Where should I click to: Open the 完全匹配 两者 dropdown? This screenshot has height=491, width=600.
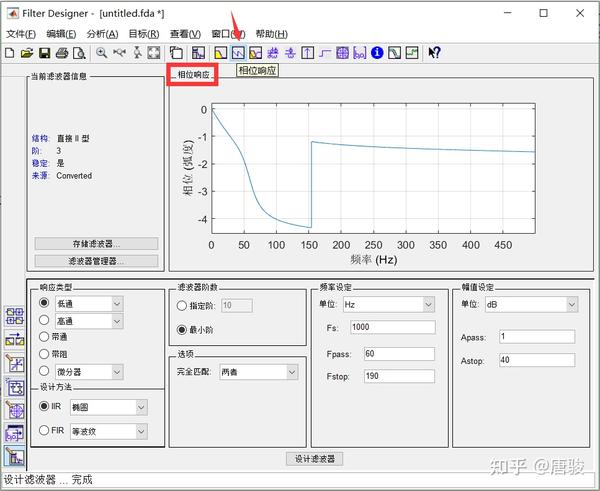(x=292, y=372)
